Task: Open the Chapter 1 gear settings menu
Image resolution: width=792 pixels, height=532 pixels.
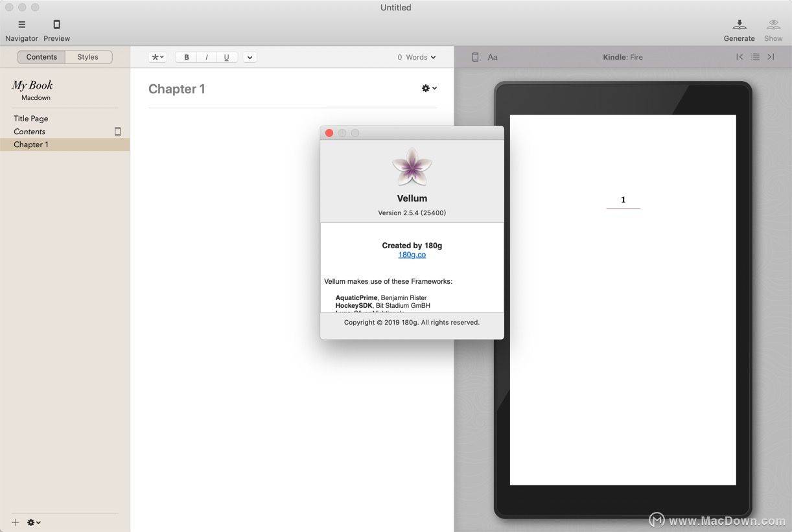Action: [429, 88]
